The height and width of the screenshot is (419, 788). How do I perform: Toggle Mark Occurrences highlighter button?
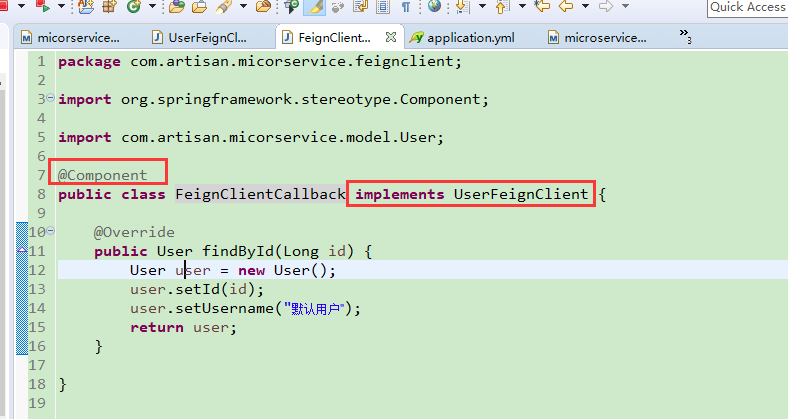pyautogui.click(x=315, y=7)
